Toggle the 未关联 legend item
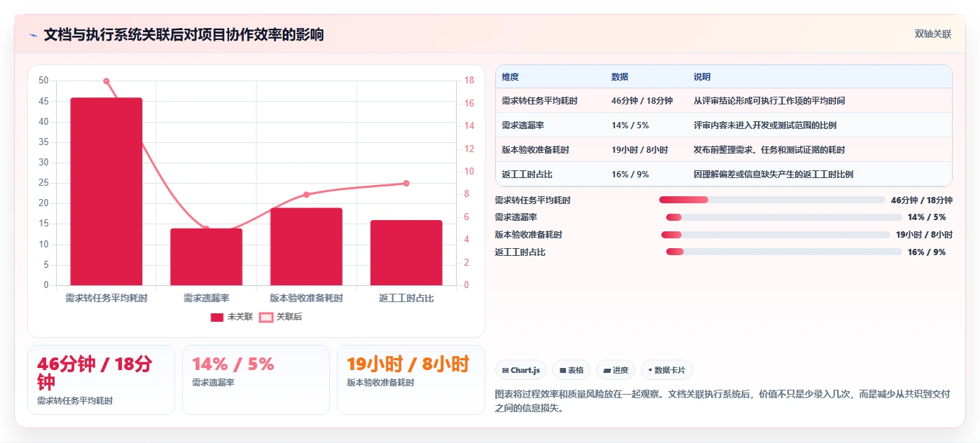This screenshot has width=980, height=443. (x=231, y=317)
